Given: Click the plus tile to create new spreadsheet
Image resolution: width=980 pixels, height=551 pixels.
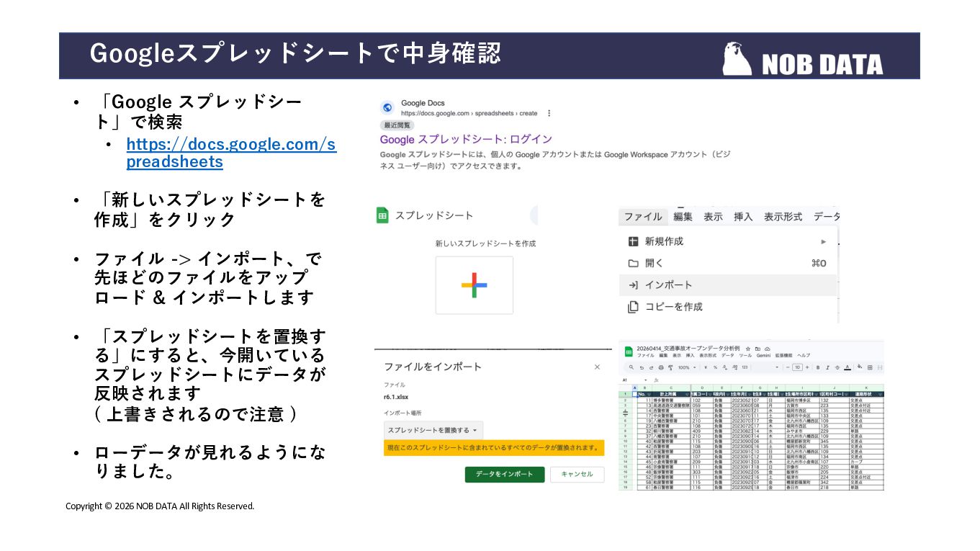Looking at the screenshot, I should coord(474,285).
